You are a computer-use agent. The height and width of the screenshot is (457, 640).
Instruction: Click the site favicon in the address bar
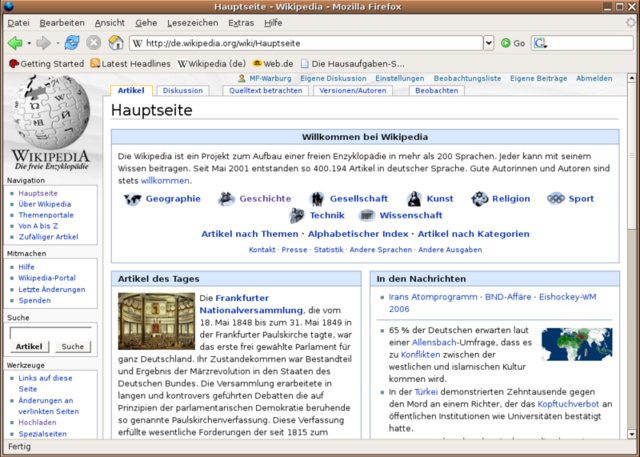click(x=138, y=43)
